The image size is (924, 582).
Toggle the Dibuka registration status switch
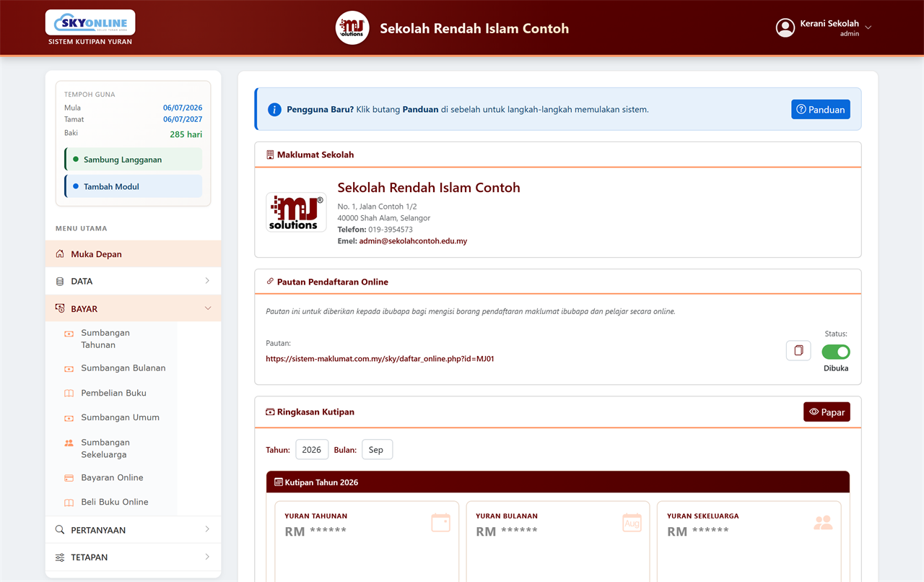(836, 352)
